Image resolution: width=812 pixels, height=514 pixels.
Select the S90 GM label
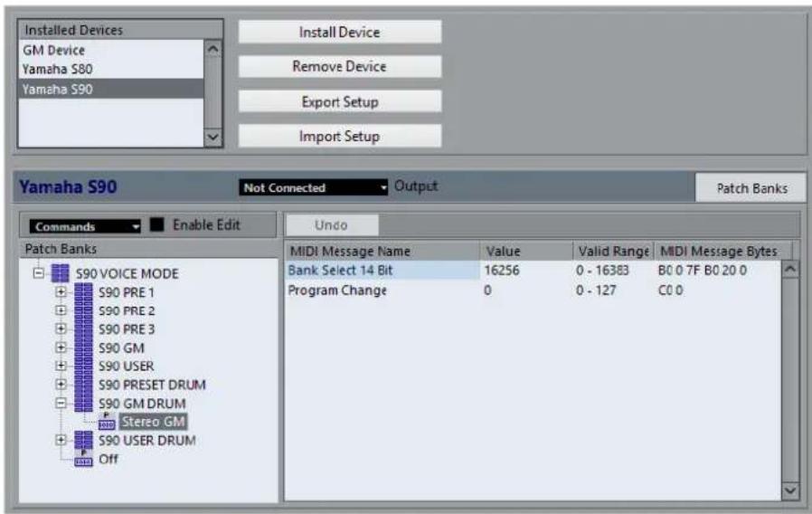point(121,347)
